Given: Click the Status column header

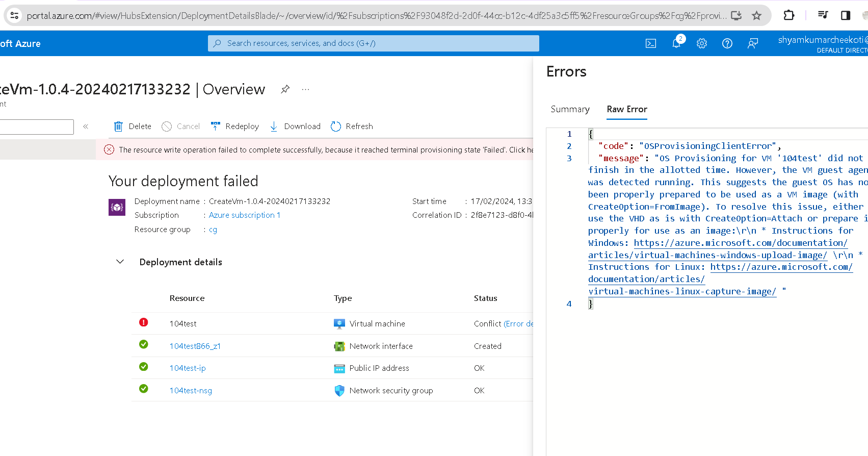Looking at the screenshot, I should tap(486, 298).
